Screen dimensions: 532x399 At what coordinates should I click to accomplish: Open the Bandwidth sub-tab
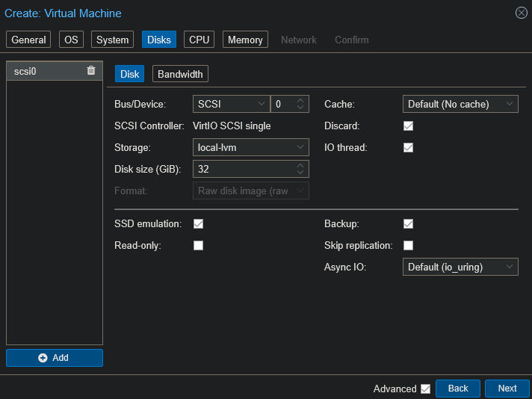180,74
